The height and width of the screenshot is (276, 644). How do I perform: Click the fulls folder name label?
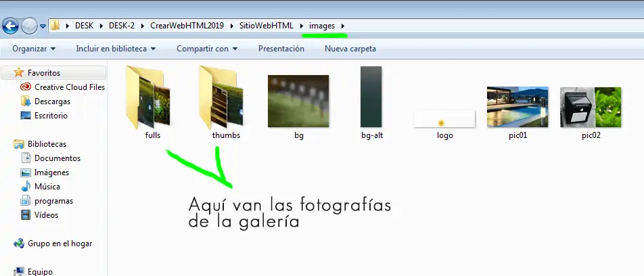point(153,135)
